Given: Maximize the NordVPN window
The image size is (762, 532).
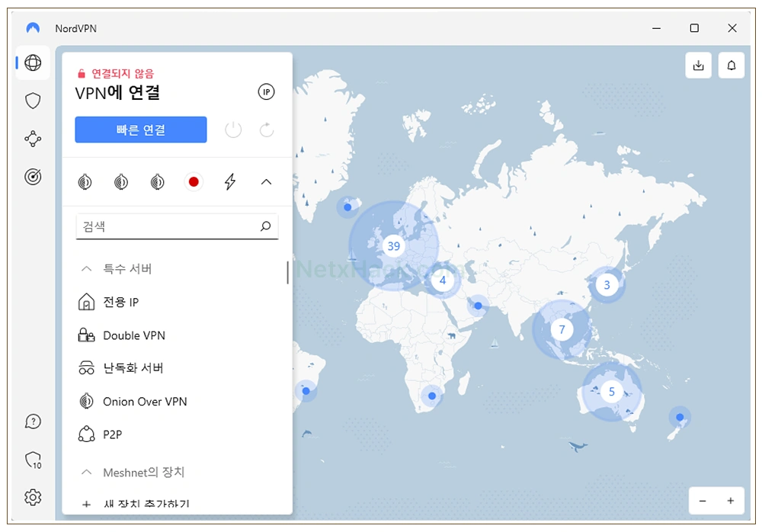Looking at the screenshot, I should 694,28.
